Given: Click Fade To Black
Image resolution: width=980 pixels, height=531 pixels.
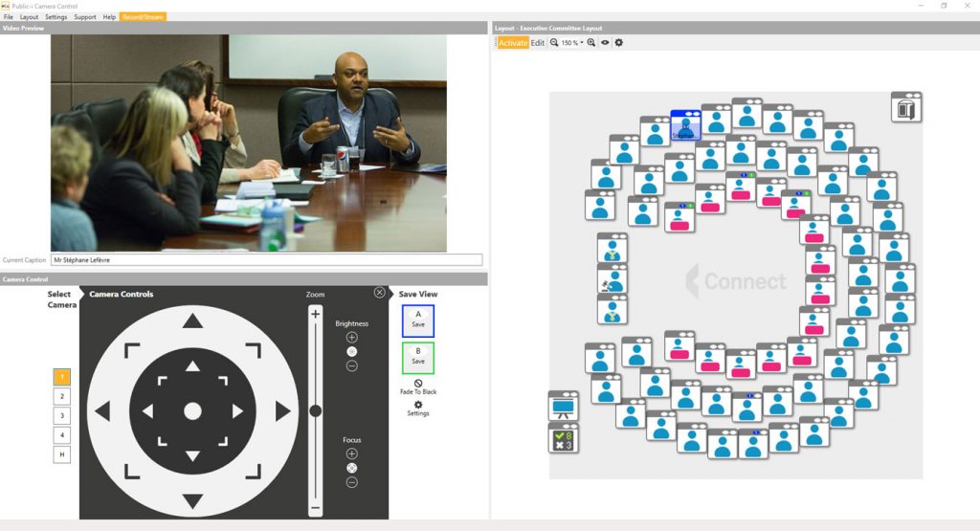Looking at the screenshot, I should pos(418,387).
